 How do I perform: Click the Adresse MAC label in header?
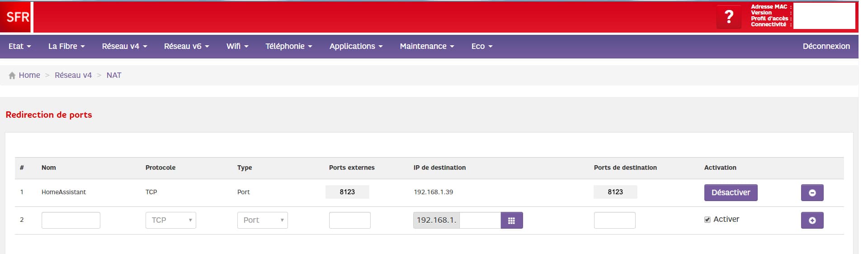(769, 7)
